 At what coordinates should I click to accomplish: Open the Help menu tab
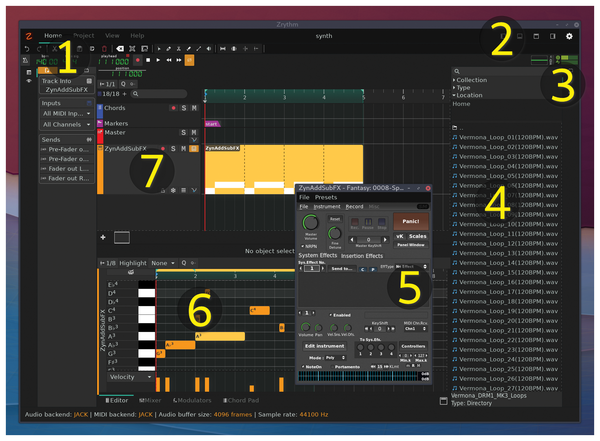(x=137, y=36)
